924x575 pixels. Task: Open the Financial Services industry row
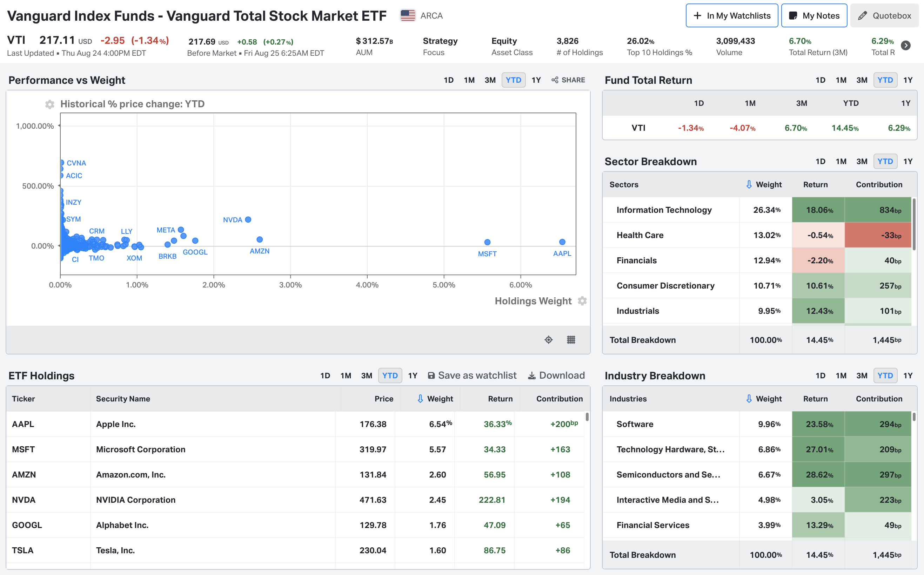pyautogui.click(x=757, y=525)
